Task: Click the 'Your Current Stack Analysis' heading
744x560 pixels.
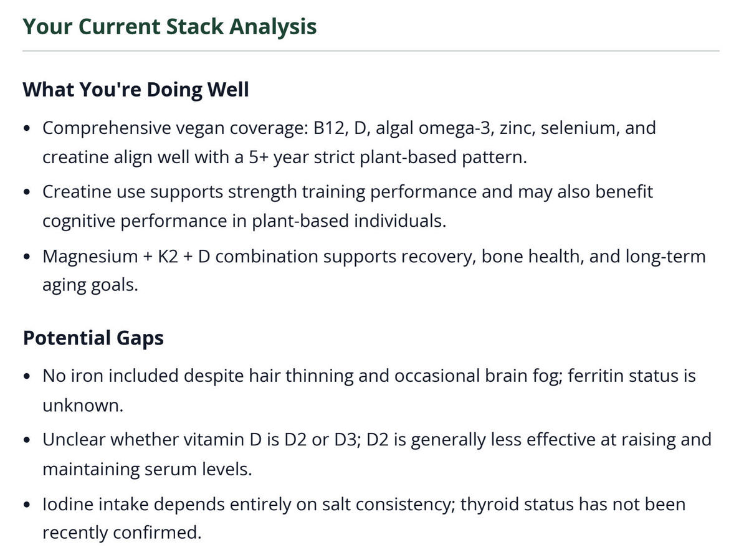Action: pos(169,26)
